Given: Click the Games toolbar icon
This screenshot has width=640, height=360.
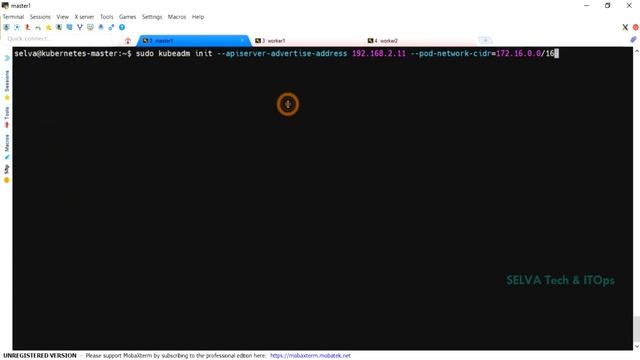Looking at the screenshot, I should [38, 27].
